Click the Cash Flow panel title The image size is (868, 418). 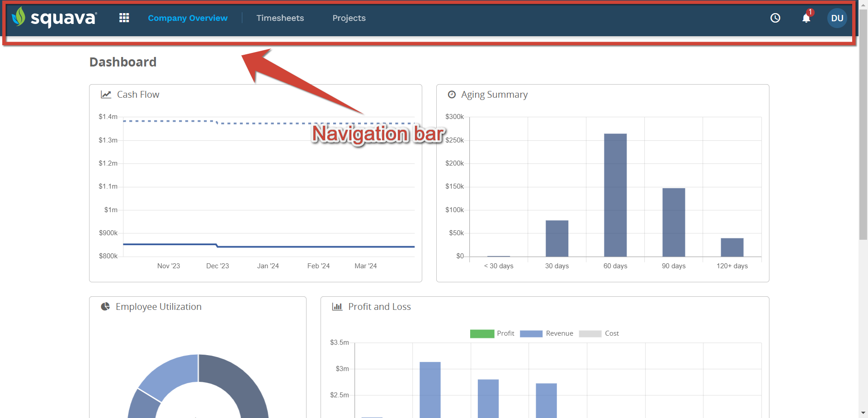[x=138, y=95]
